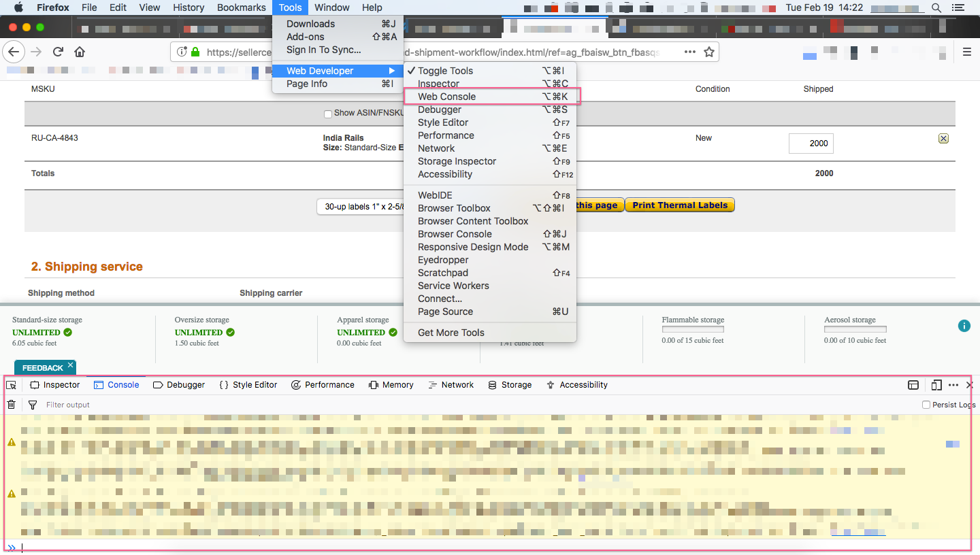
Task: Click the console filter funnel icon
Action: tap(32, 405)
